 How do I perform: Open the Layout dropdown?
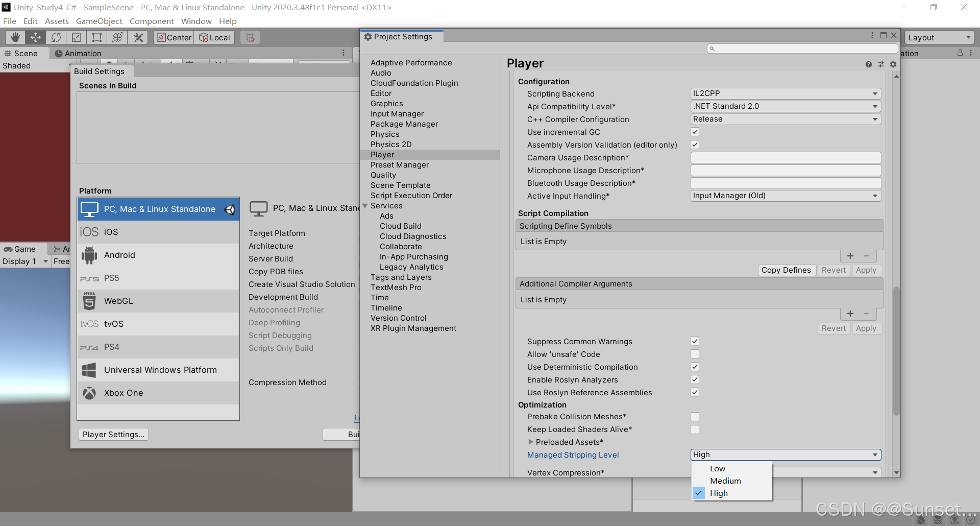939,37
